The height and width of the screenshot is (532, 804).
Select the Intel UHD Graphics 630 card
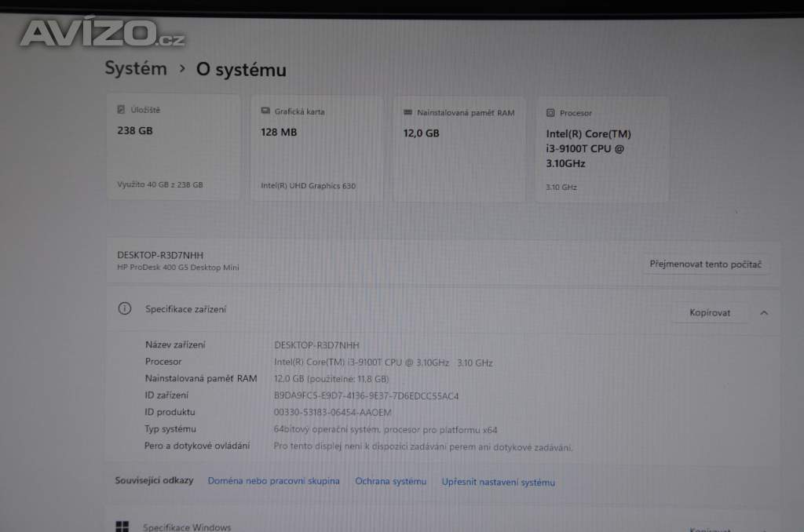click(x=316, y=149)
